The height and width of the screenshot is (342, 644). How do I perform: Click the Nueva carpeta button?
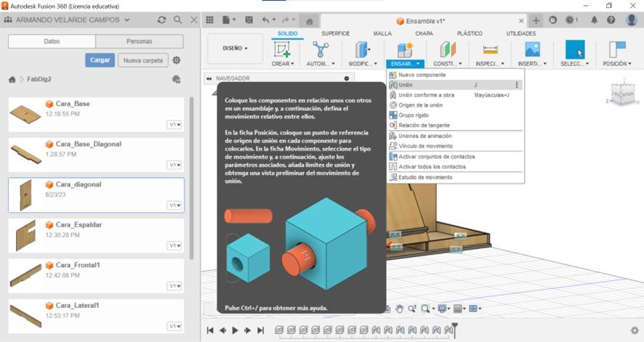(143, 60)
